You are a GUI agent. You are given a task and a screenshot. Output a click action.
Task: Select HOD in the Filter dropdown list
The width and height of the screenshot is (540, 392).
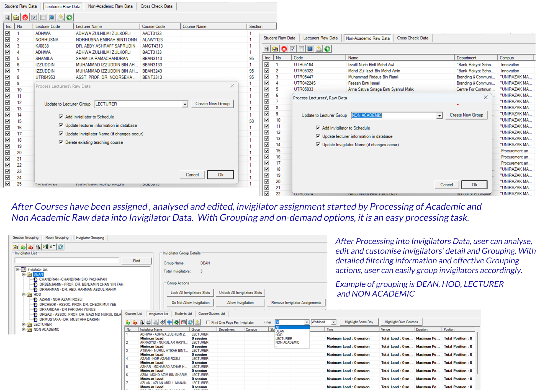[x=279, y=335]
